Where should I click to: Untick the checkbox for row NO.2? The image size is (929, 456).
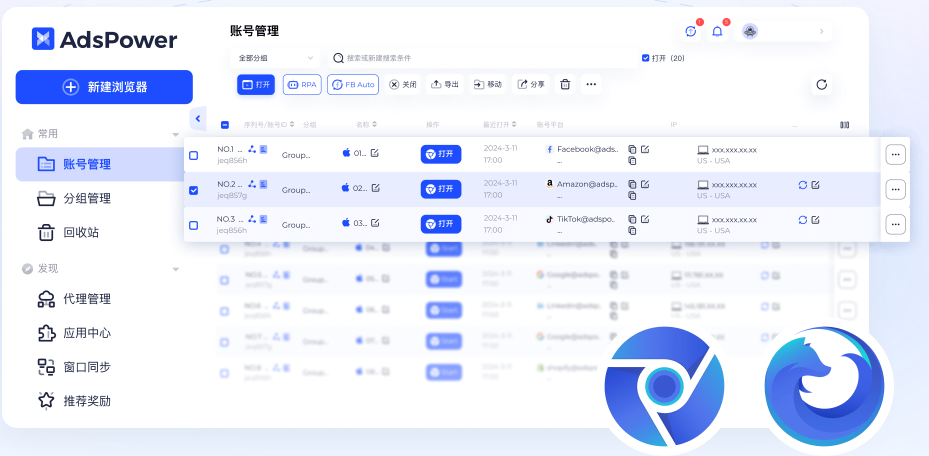point(194,190)
